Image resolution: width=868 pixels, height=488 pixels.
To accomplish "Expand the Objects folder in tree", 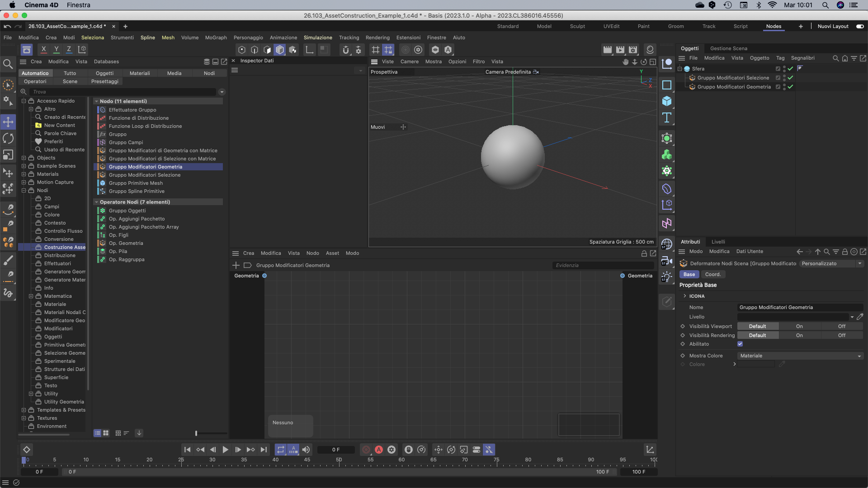I will [24, 158].
